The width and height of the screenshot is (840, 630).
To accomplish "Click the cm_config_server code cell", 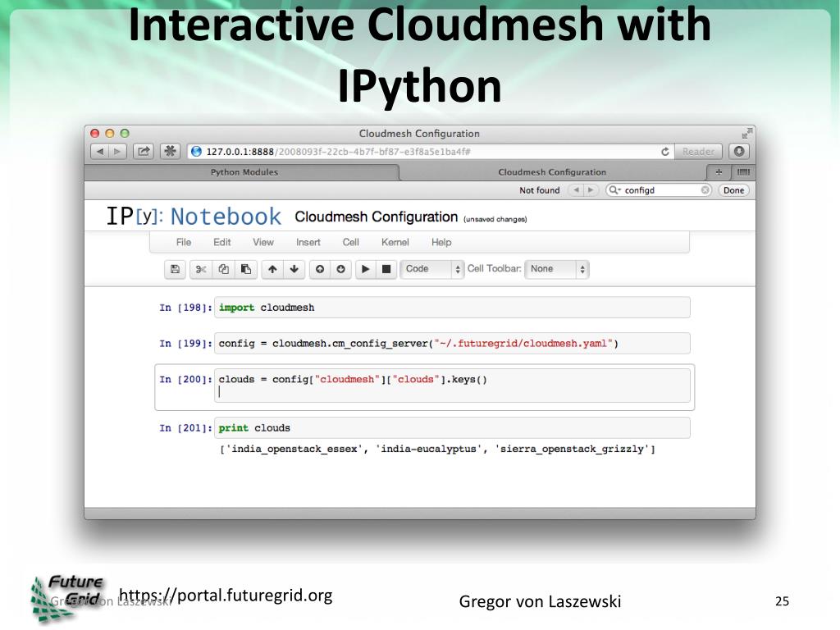I will (x=452, y=344).
